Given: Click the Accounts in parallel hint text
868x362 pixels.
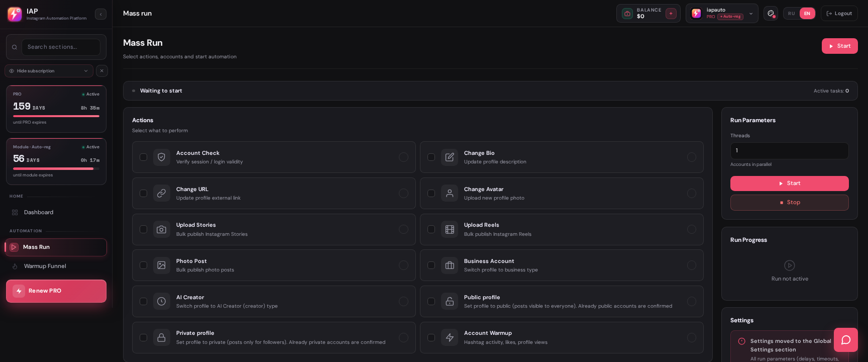Looking at the screenshot, I should 751,164.
